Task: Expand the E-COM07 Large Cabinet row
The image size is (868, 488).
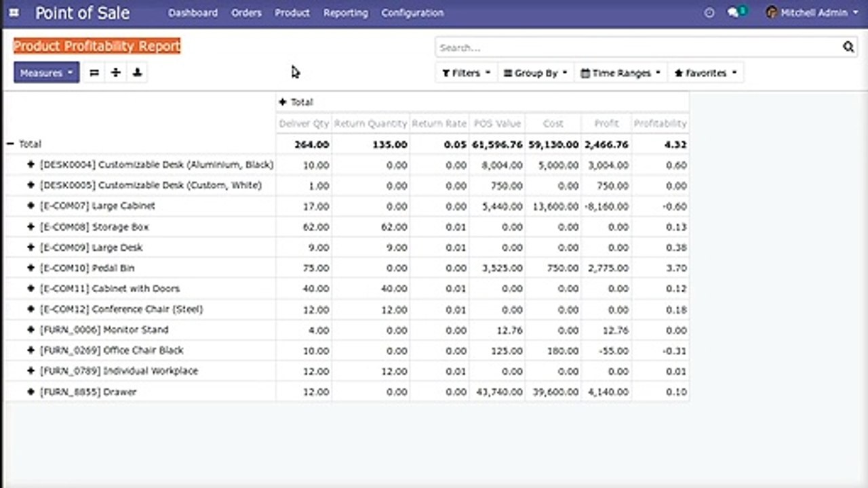Action: point(31,206)
